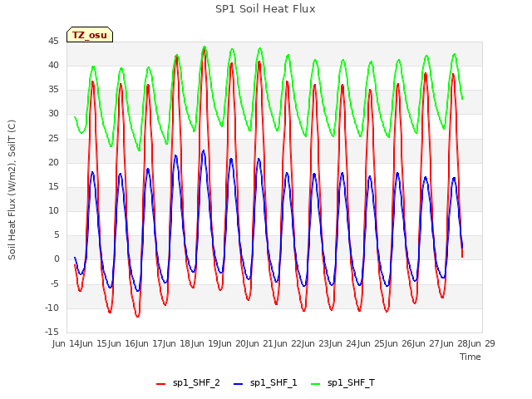Click the y-axis tick value 20

tap(53, 162)
